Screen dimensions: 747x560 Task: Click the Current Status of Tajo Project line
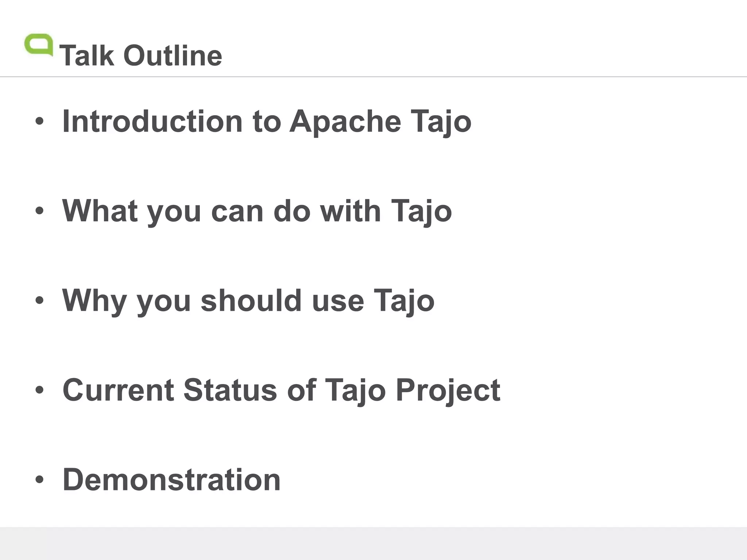click(x=281, y=390)
